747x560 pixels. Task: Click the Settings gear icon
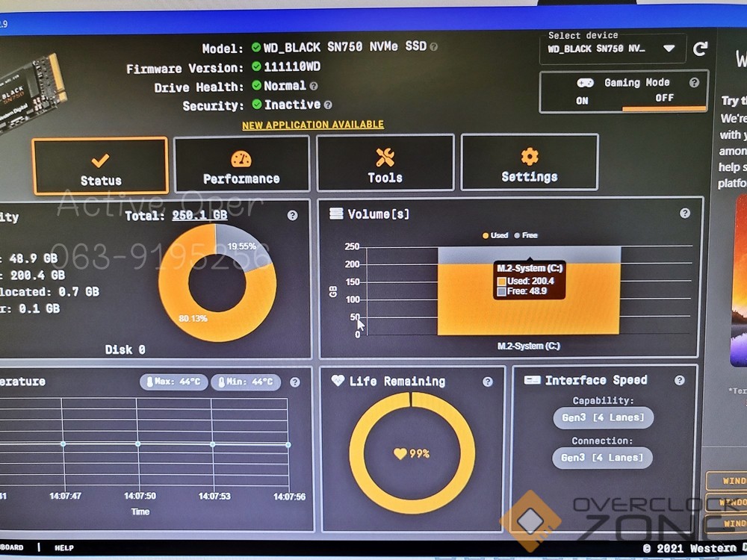click(530, 156)
